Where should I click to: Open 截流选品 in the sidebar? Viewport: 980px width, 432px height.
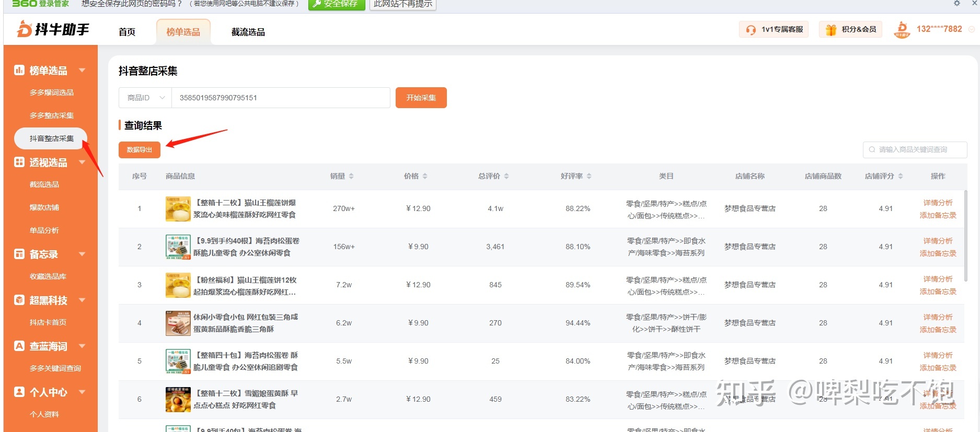pyautogui.click(x=44, y=184)
